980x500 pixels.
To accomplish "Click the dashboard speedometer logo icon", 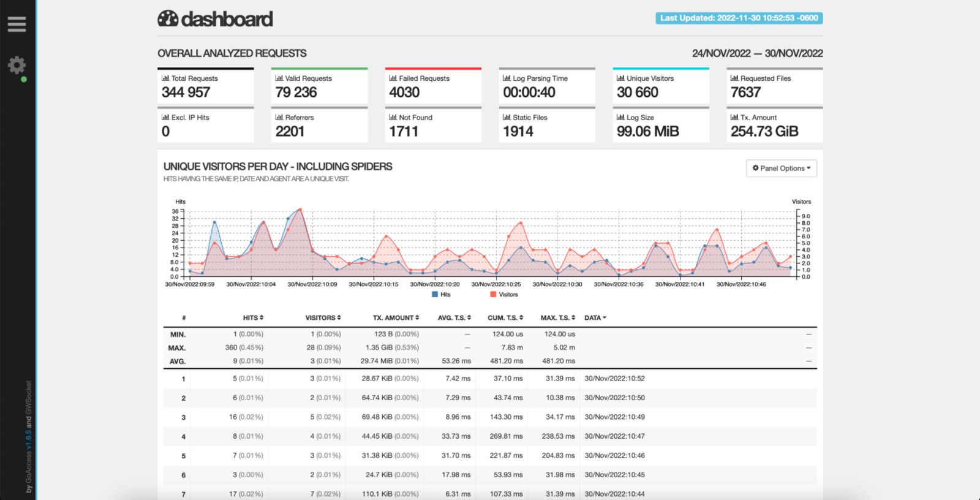I will coord(168,19).
